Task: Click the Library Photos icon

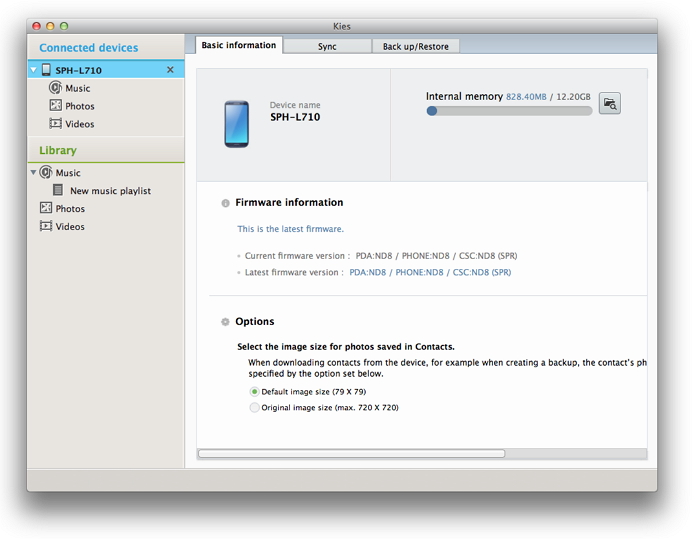Action: pyautogui.click(x=46, y=208)
